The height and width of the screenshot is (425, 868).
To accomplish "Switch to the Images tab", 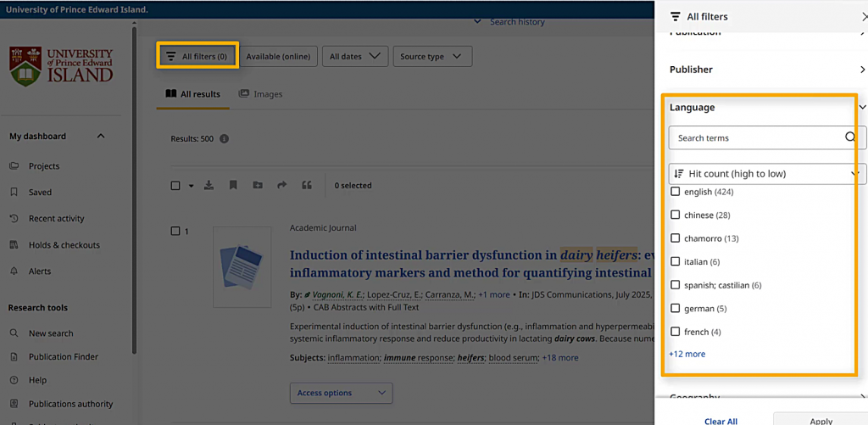I will 260,94.
